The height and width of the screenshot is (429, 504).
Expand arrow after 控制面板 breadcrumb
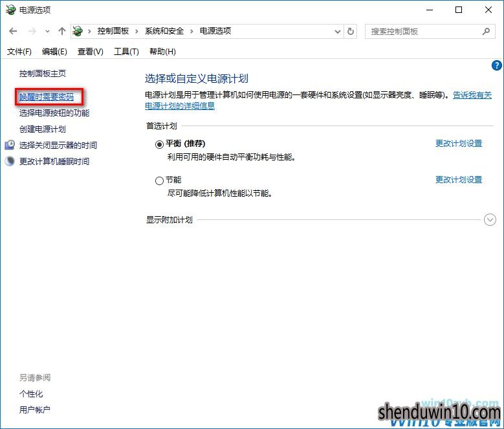tap(137, 32)
